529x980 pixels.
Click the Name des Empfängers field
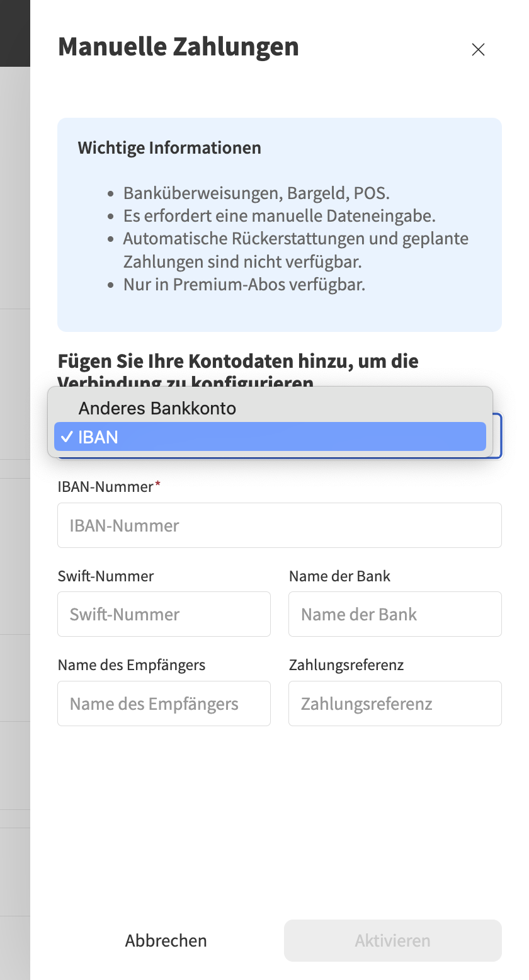[164, 704]
